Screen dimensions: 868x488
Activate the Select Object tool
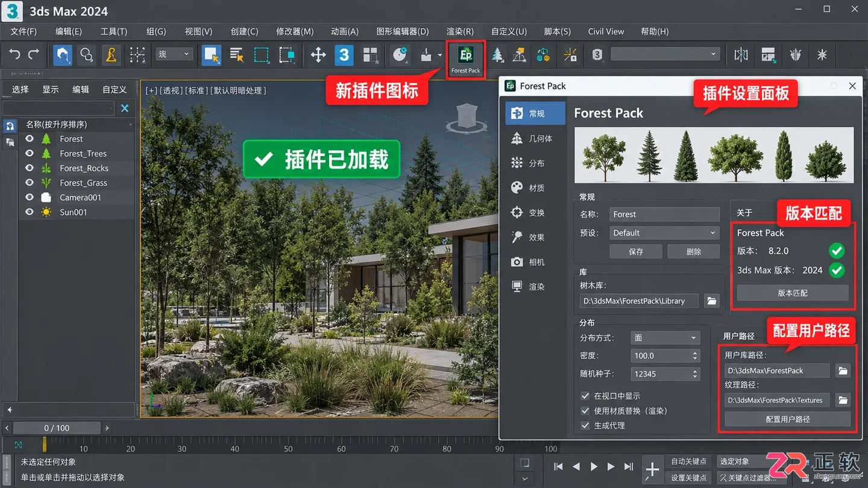[x=212, y=55]
